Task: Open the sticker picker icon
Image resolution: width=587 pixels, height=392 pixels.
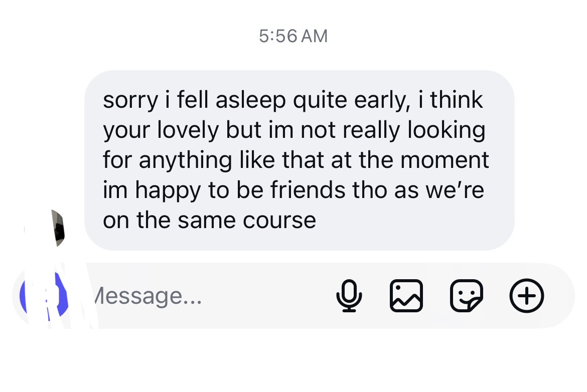Action: pyautogui.click(x=467, y=296)
